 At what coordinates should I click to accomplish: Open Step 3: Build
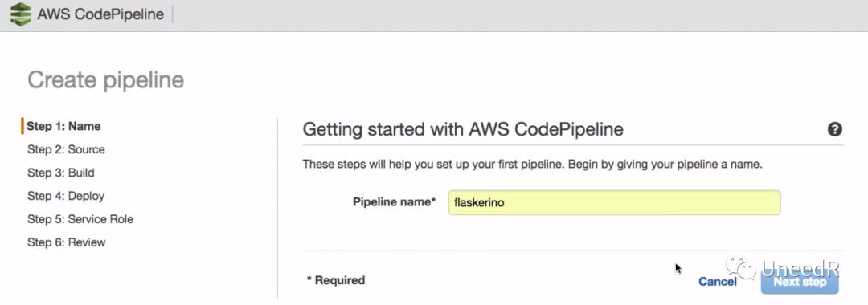[x=61, y=173]
